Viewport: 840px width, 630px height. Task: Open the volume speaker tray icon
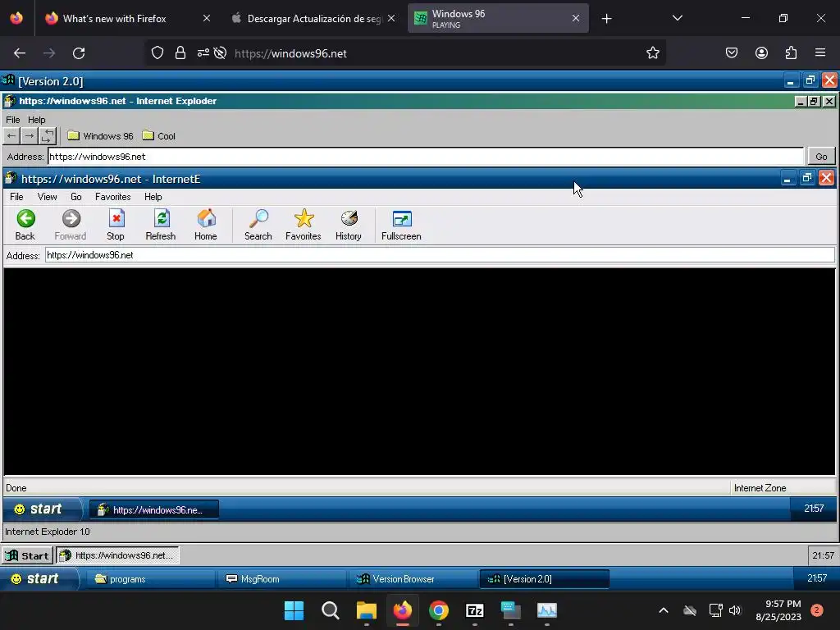[735, 610]
